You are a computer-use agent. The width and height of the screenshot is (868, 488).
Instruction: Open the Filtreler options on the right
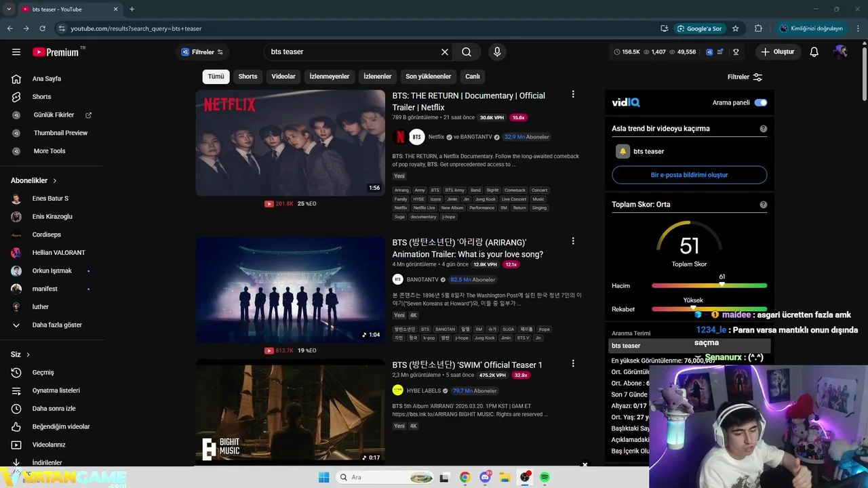click(745, 77)
